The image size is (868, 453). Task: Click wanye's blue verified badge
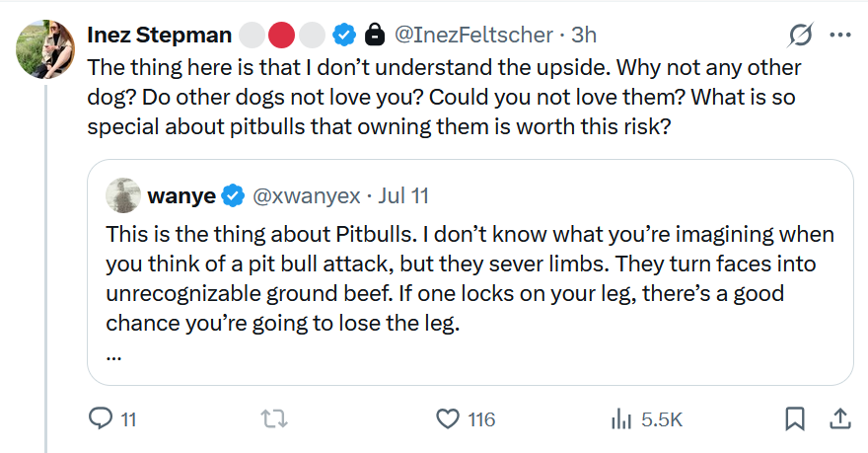click(233, 196)
